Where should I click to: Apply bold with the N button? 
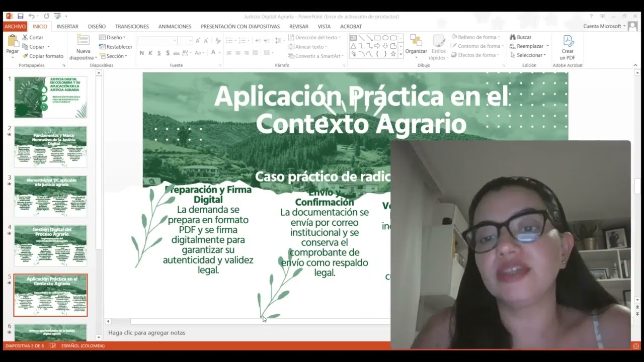[x=141, y=53]
